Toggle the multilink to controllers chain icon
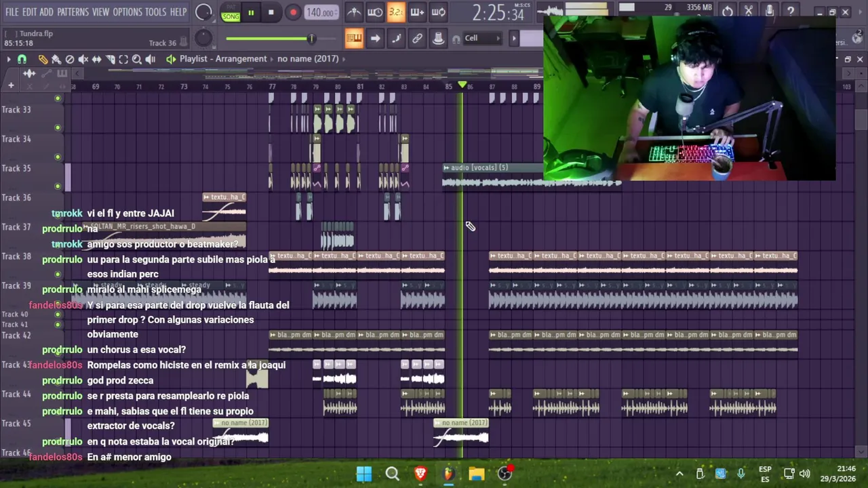 [417, 38]
